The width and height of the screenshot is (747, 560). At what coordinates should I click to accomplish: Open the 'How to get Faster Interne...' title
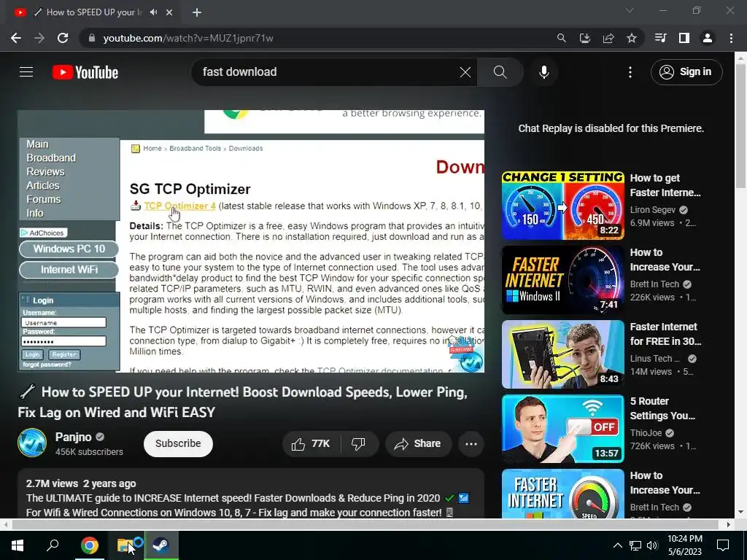[665, 185]
